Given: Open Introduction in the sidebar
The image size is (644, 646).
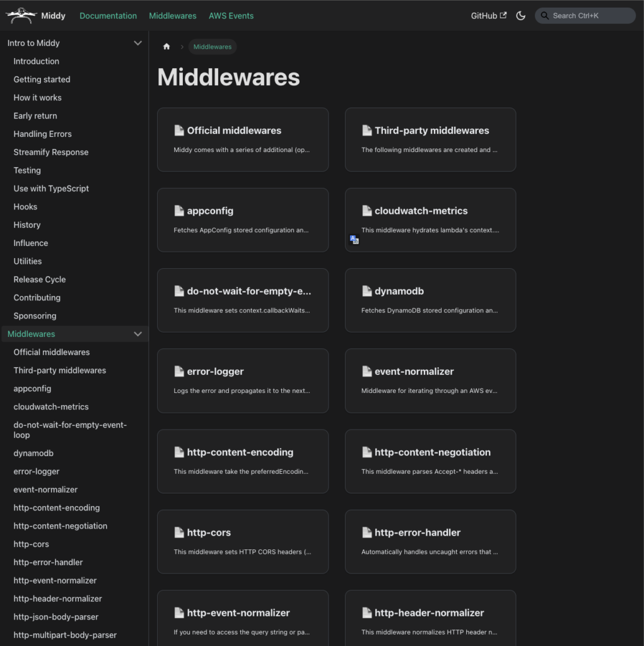Looking at the screenshot, I should pyautogui.click(x=36, y=61).
